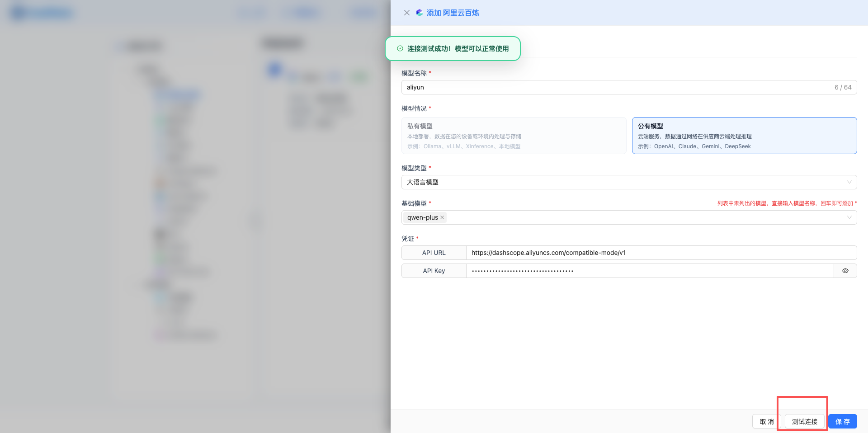The height and width of the screenshot is (433, 868).
Task: Remove the qwen-plus tag
Action: tap(442, 217)
